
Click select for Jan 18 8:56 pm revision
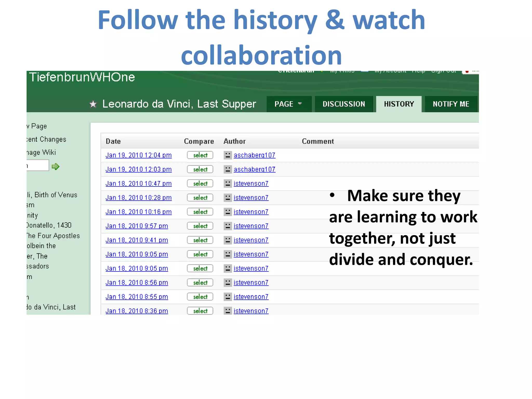200,282
